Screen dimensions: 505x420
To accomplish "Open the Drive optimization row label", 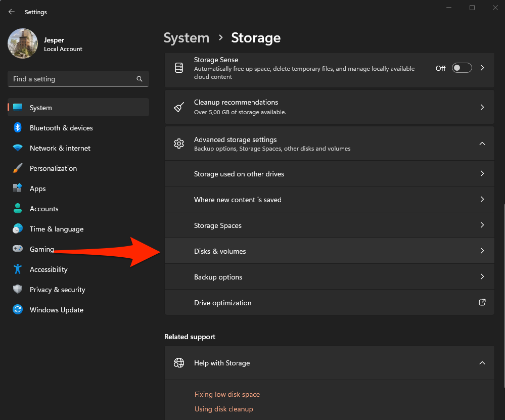I will 223,303.
